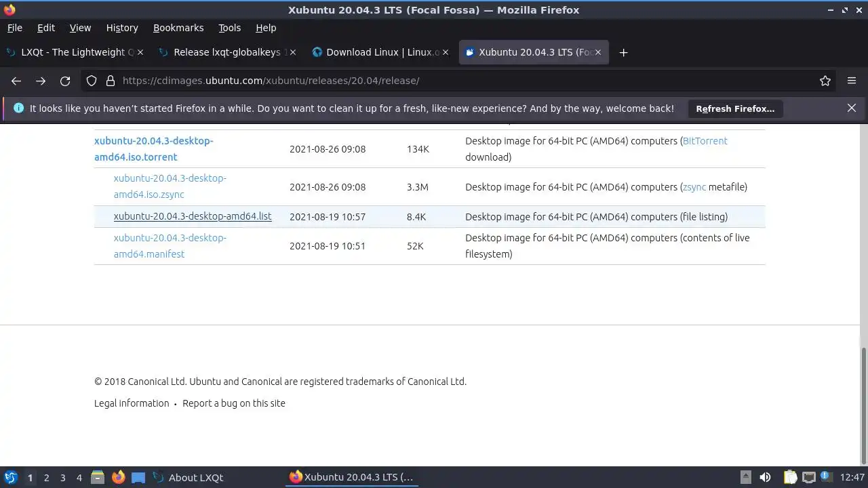The height and width of the screenshot is (488, 868).
Task: Bookmark this page with the star
Action: (x=825, y=81)
